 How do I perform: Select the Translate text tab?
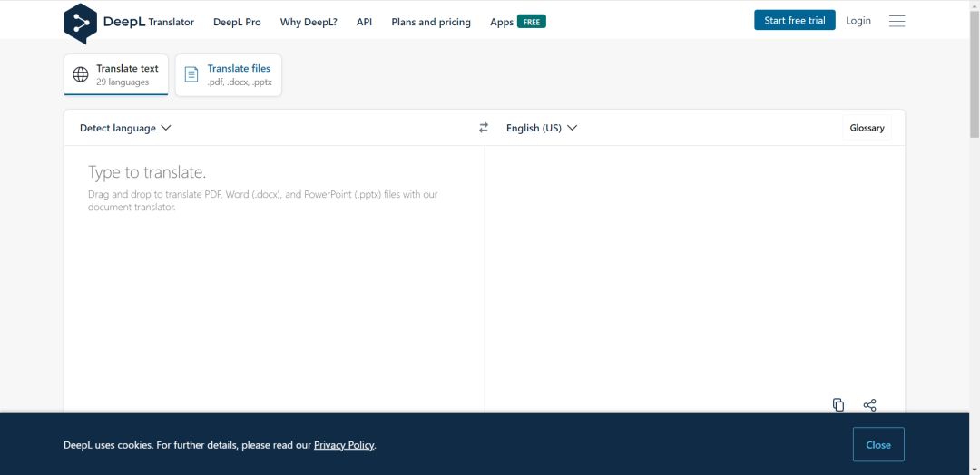tap(116, 74)
